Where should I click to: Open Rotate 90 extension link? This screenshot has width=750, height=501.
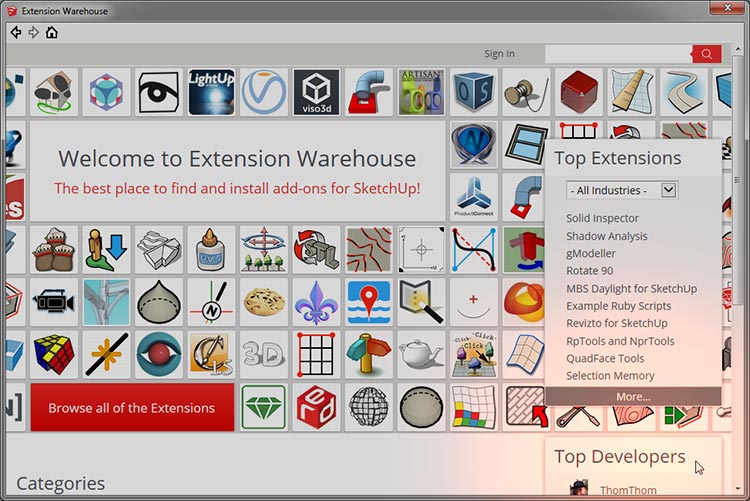pos(589,271)
